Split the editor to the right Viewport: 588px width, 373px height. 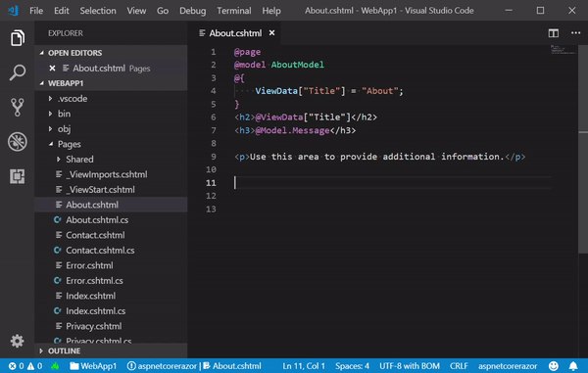553,33
